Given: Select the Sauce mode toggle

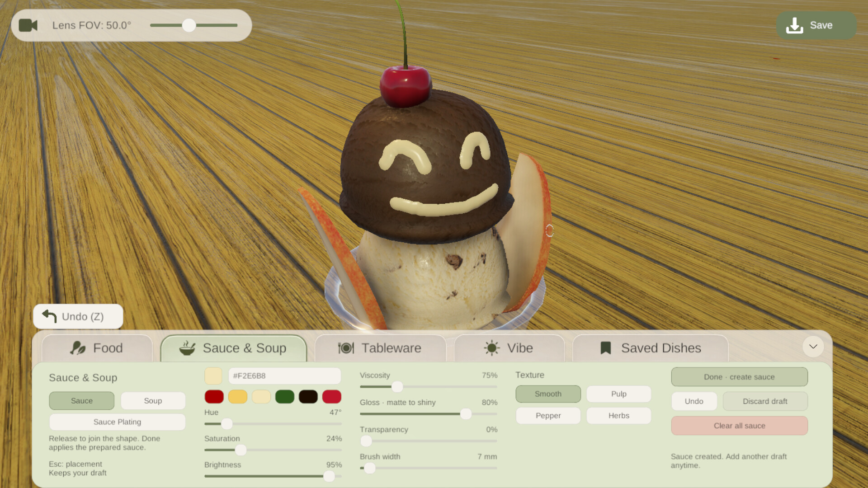Looking at the screenshot, I should [82, 401].
